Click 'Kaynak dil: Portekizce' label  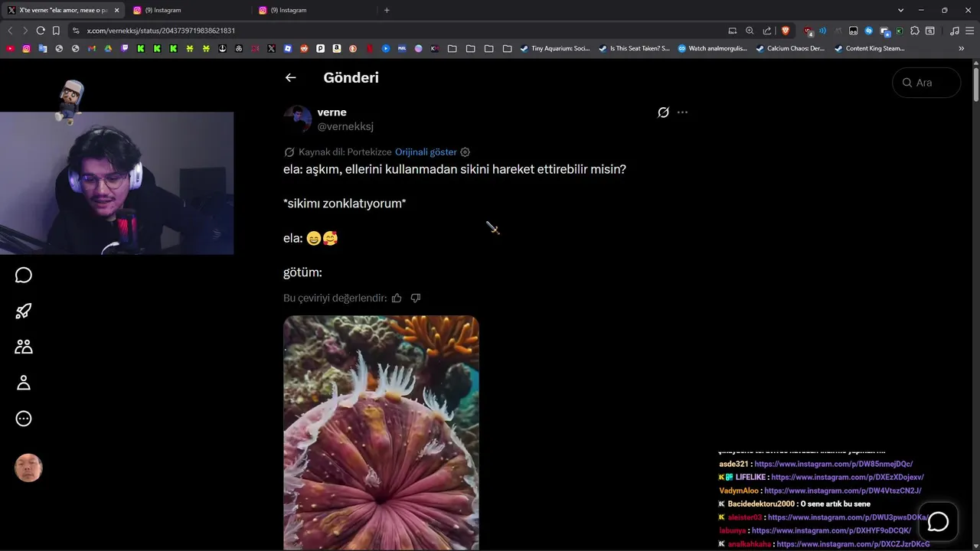click(x=345, y=152)
